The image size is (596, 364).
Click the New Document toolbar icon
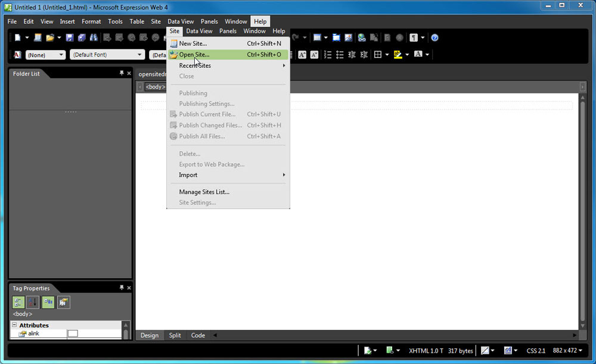coord(17,38)
